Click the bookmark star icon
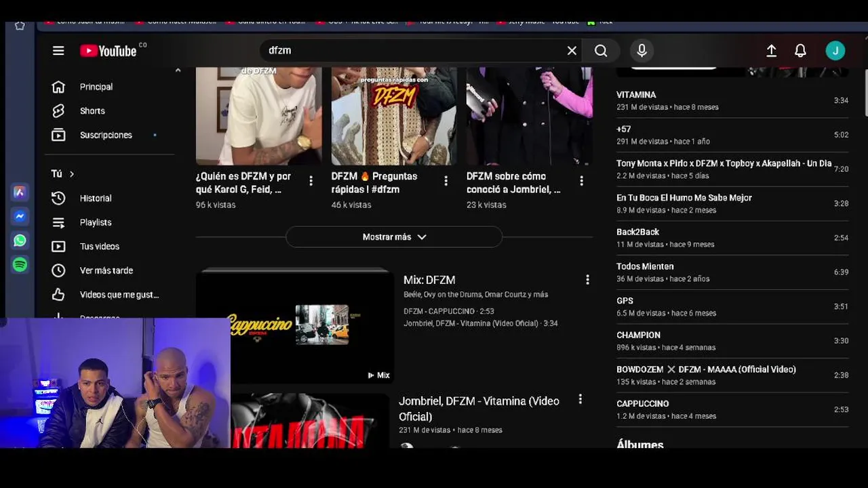Image resolution: width=868 pixels, height=488 pixels. click(20, 26)
